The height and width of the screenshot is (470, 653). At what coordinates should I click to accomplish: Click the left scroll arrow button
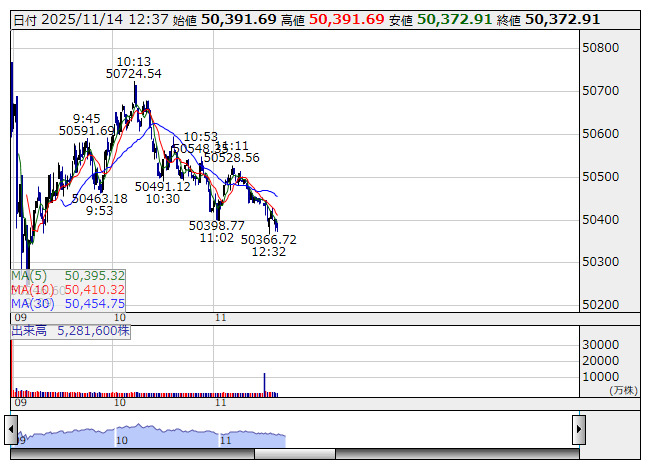11,430
